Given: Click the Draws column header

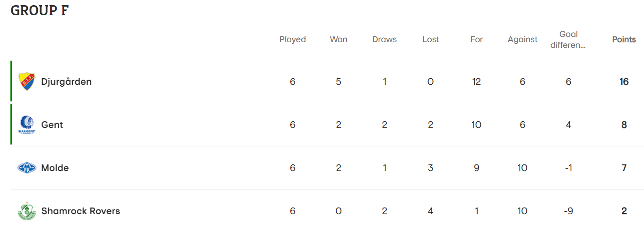Looking at the screenshot, I should pos(384,39).
